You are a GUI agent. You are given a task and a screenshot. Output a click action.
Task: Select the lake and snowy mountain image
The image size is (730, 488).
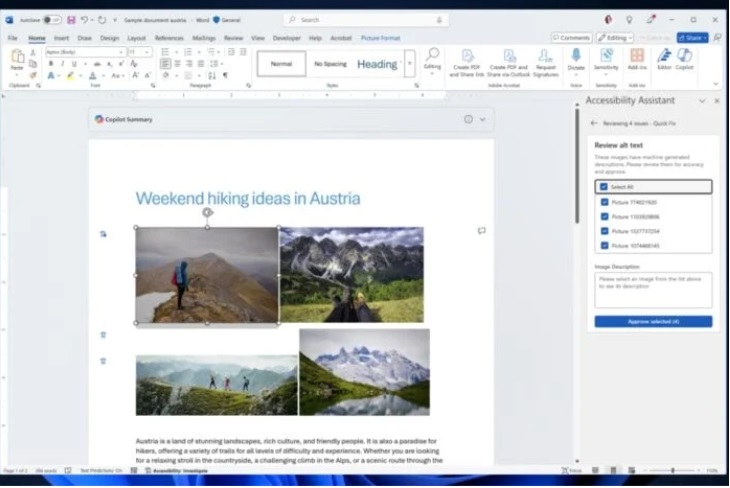(x=365, y=372)
